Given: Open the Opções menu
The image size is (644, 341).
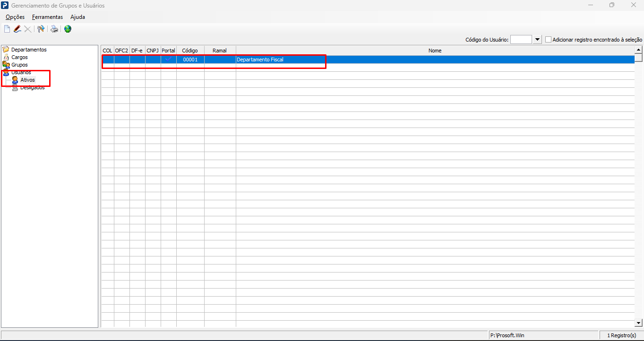Looking at the screenshot, I should tap(15, 17).
